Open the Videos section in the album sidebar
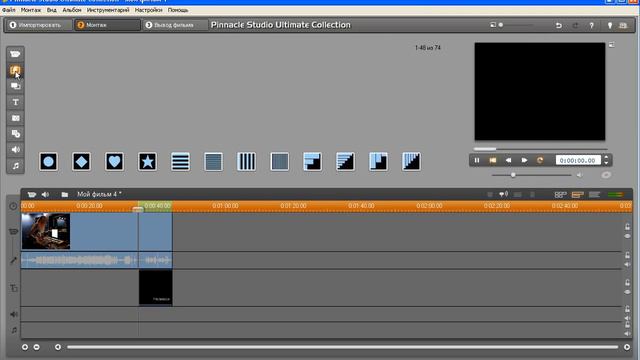 tap(15, 54)
